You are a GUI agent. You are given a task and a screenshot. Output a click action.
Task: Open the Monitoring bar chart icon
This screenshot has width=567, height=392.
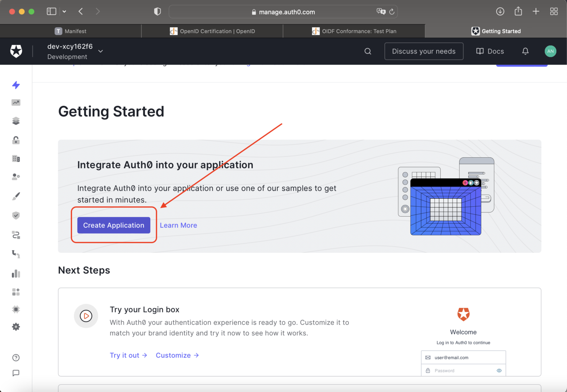point(16,273)
